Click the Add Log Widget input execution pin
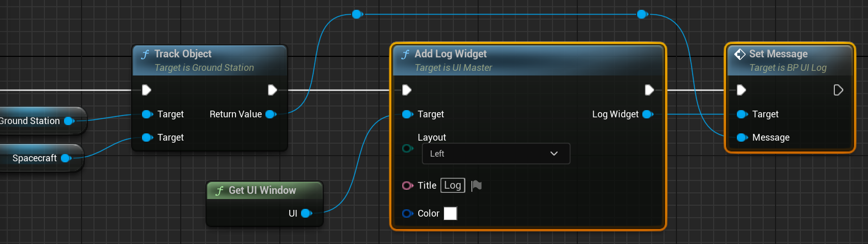This screenshot has height=244, width=868. (407, 90)
